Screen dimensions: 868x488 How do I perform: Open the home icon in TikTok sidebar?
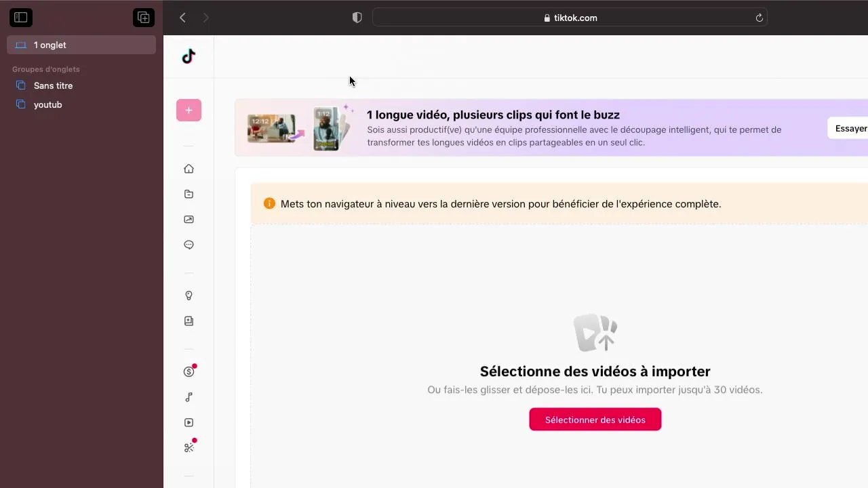click(189, 169)
